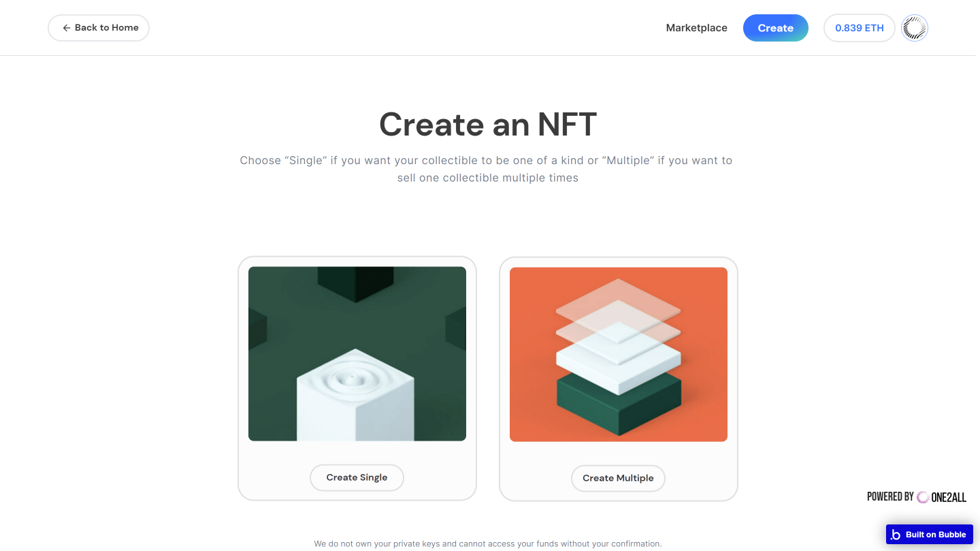Click the POWERED BY ONE2ALL branding
This screenshot has height=551, width=980.
pyautogui.click(x=917, y=497)
